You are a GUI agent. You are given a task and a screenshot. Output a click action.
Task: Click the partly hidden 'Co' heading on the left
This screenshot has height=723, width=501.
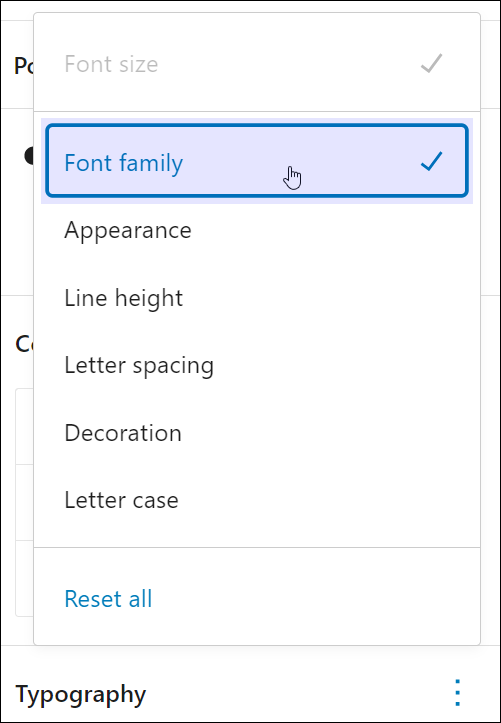24,344
